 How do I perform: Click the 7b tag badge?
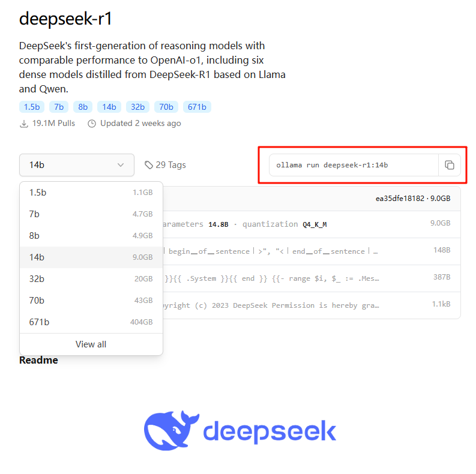click(x=59, y=107)
